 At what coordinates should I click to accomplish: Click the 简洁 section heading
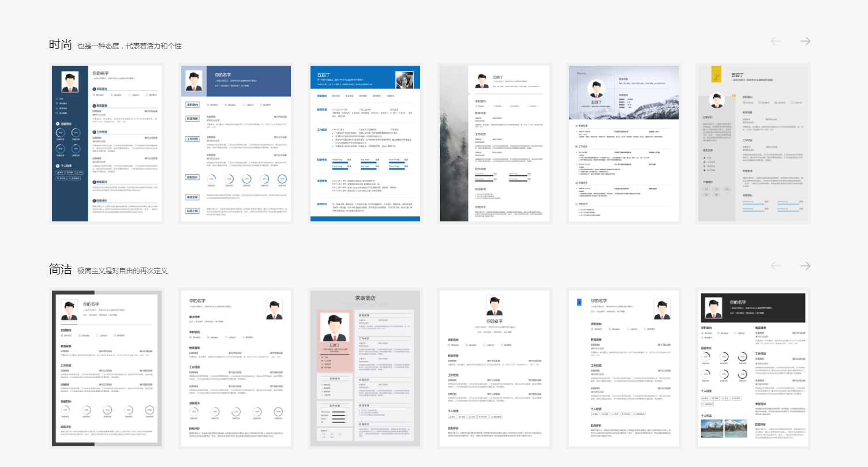61,269
